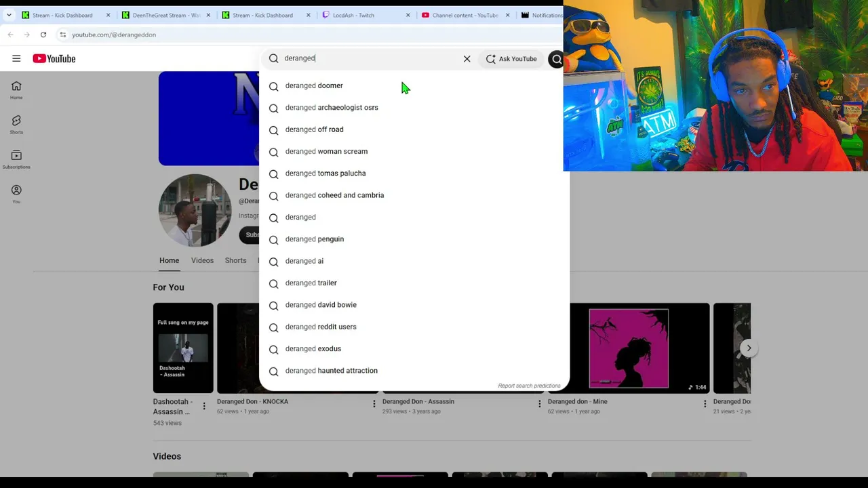Click 'Report search predictions' link
Screen dimensions: 868x488
[x=529, y=386]
